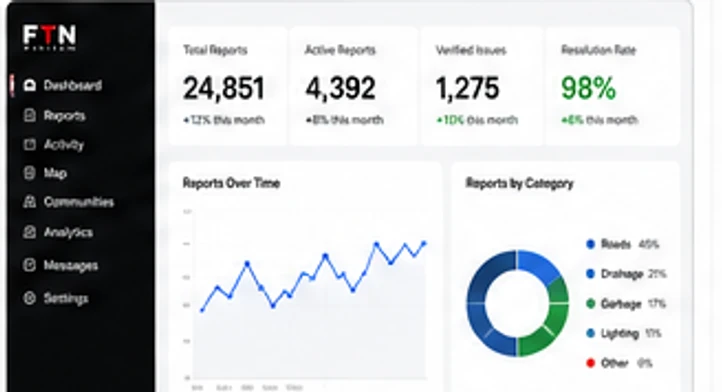
Task: Click the Communities people icon
Action: pos(29,202)
